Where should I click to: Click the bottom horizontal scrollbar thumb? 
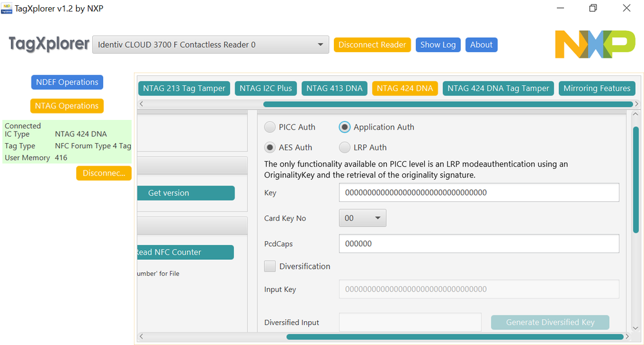tap(454, 337)
